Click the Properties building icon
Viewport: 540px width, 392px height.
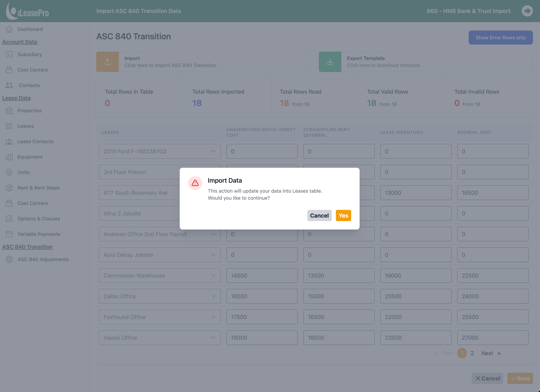[x=9, y=111]
